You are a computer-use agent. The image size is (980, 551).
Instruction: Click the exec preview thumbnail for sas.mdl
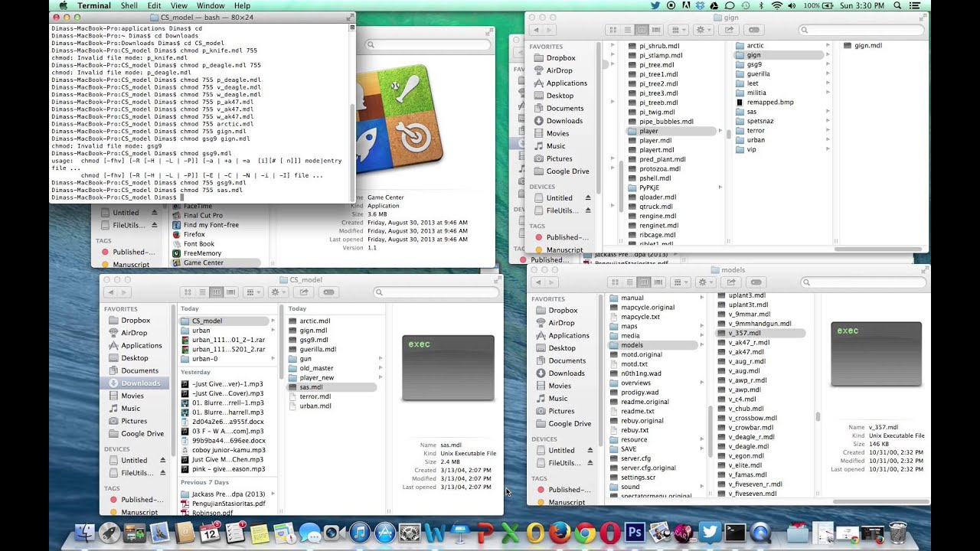click(x=448, y=368)
